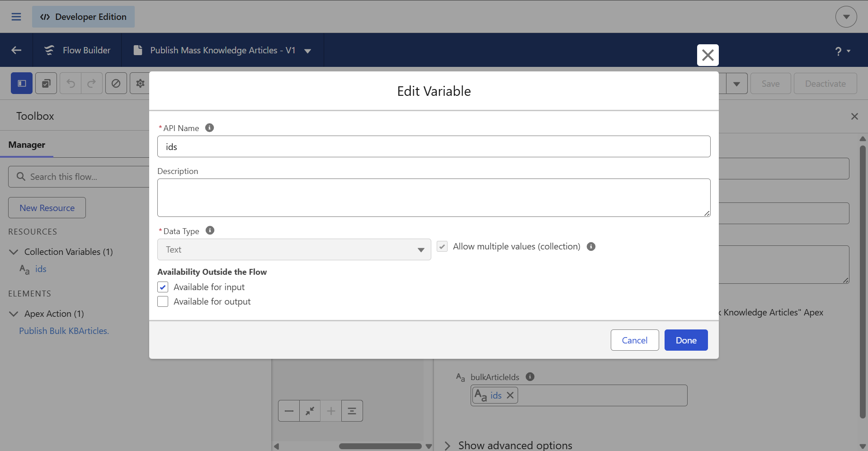Click the select elements toolbar icon
Screen dimensions: 868x451
pos(46,83)
